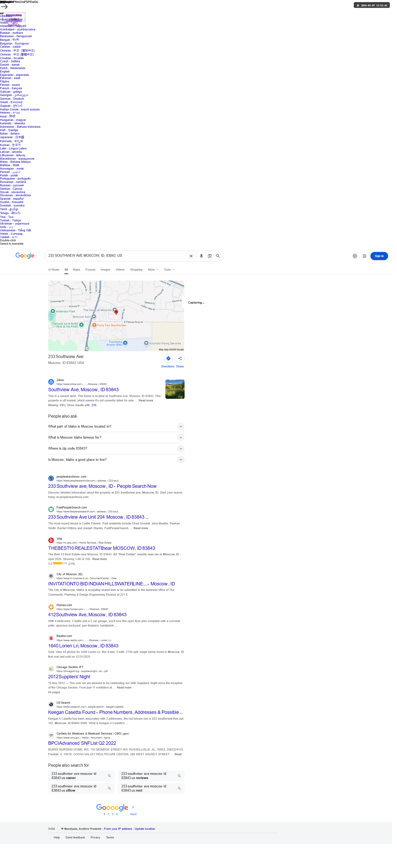Viewport: 397px width, 868px height.
Task: Open search by image camera icon
Action: (x=210, y=256)
